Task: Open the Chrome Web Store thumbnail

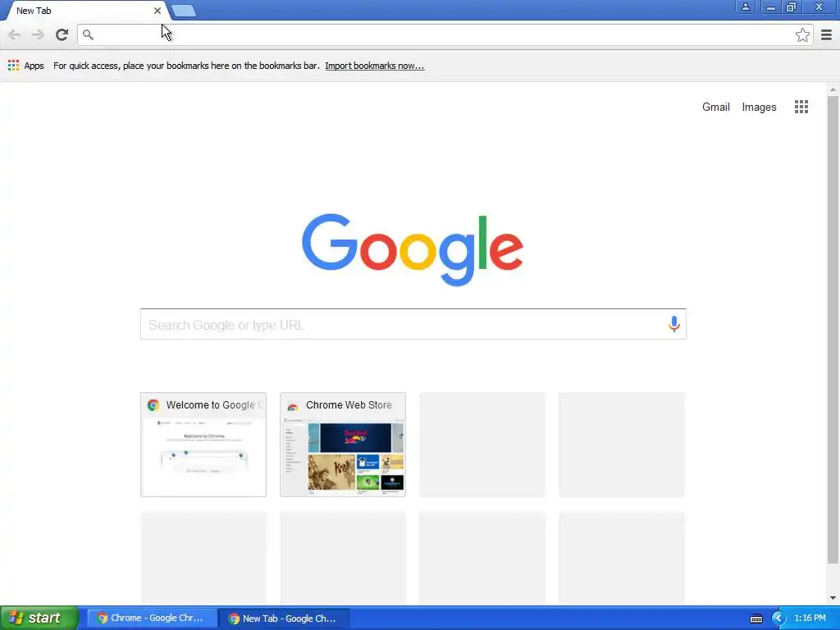Action: [343, 445]
